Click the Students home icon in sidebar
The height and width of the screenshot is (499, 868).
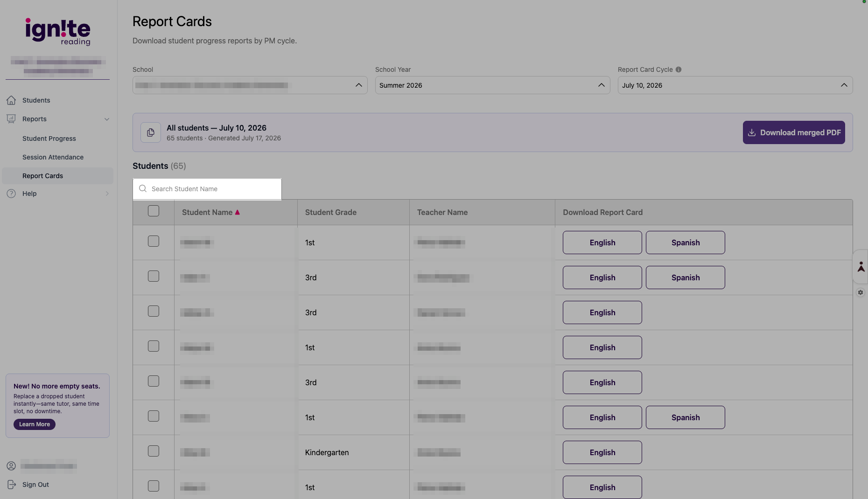pyautogui.click(x=11, y=100)
